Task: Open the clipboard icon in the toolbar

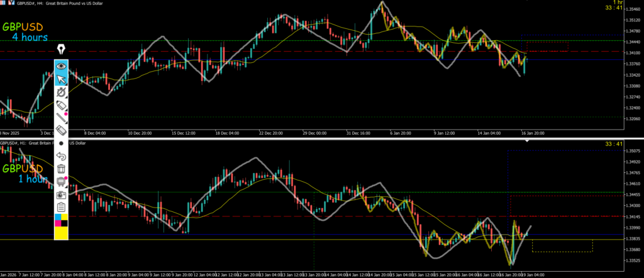Action: point(61,207)
